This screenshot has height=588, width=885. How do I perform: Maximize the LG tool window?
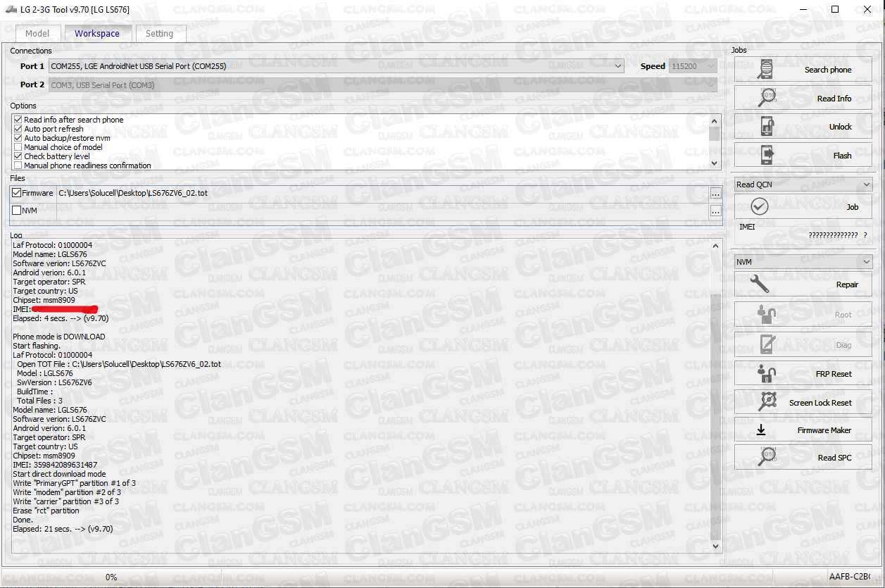(835, 10)
